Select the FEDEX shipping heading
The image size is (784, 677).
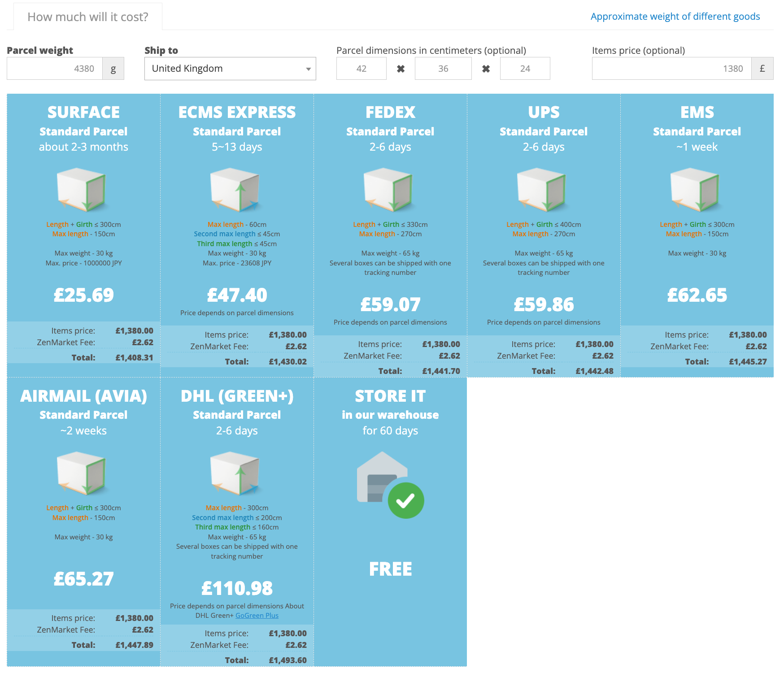tap(391, 112)
